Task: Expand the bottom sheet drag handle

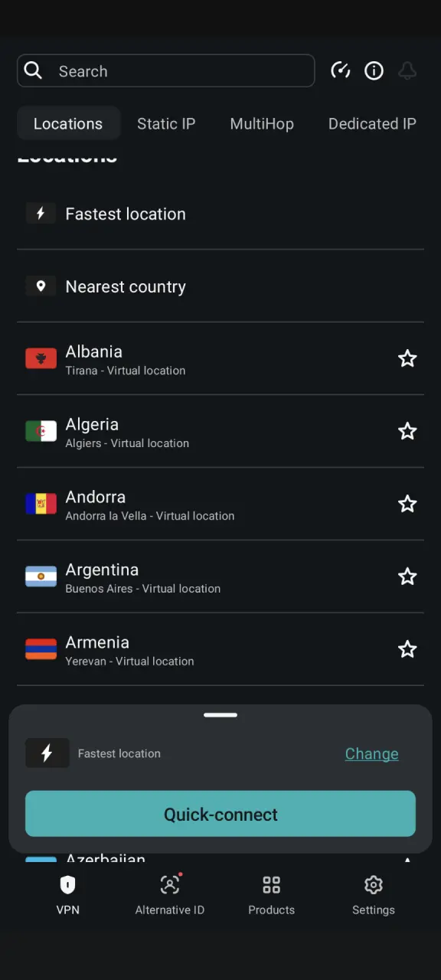Action: [x=220, y=715]
